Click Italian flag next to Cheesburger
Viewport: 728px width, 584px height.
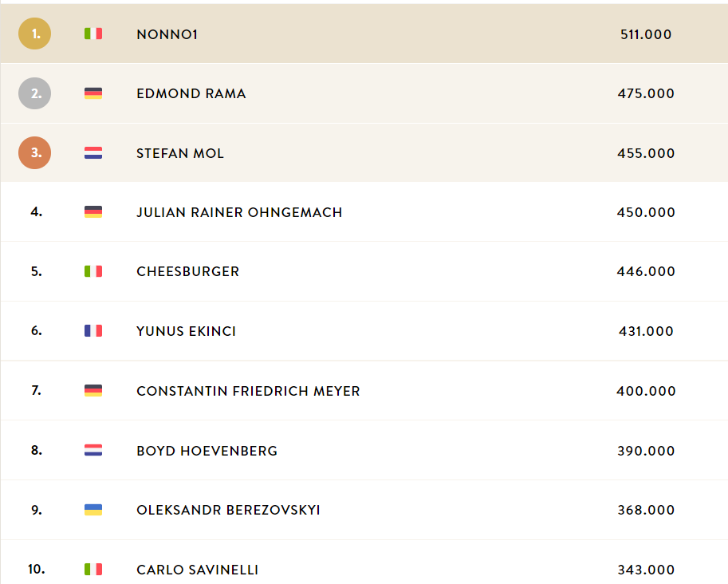(x=93, y=271)
